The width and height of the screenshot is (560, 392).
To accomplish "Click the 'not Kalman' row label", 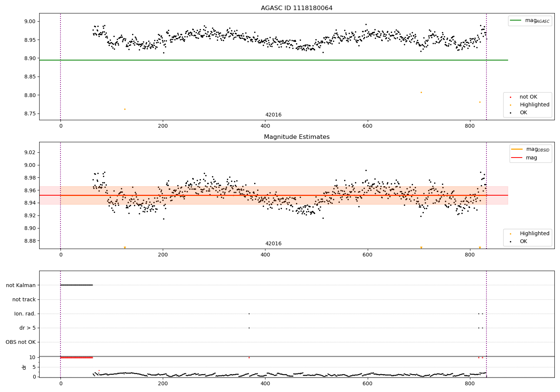I will click(x=21, y=285).
